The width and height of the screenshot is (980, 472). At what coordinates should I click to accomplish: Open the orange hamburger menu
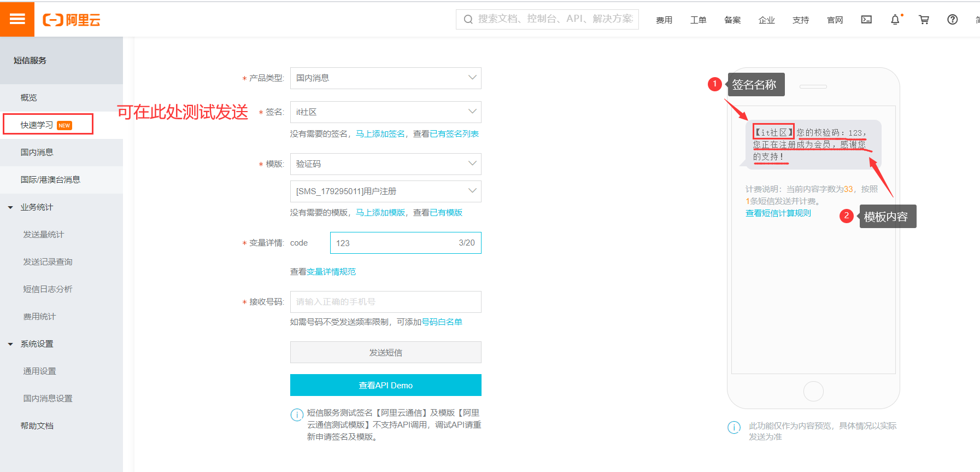[x=17, y=19]
